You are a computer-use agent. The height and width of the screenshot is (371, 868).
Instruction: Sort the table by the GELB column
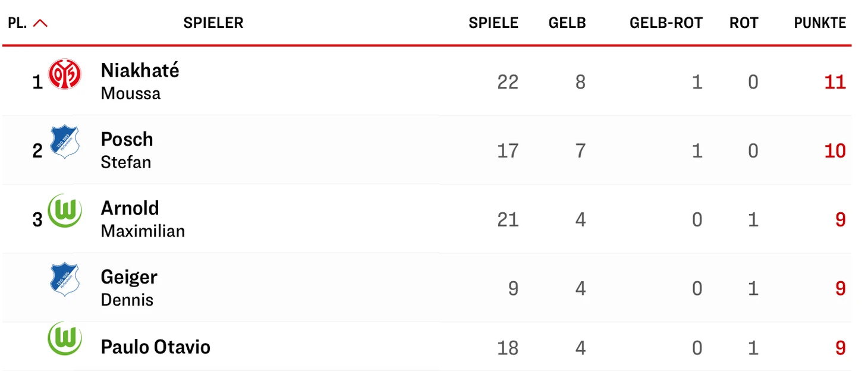click(x=567, y=23)
